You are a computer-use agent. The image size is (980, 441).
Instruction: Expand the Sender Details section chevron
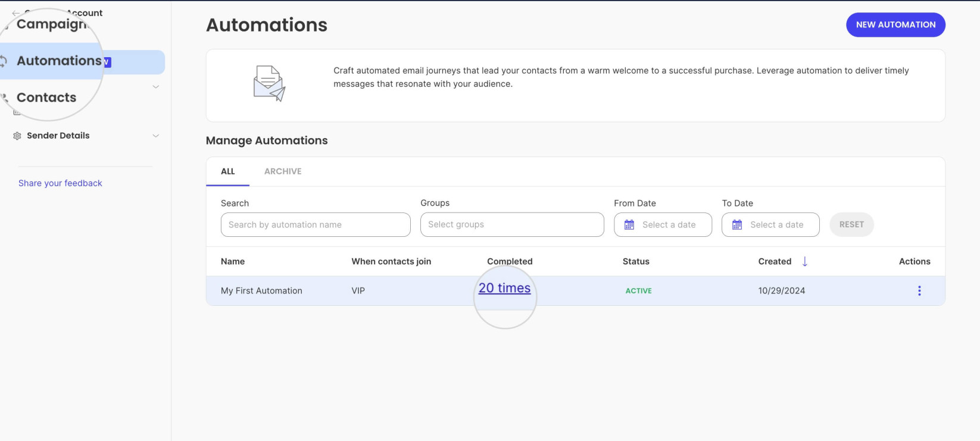156,136
